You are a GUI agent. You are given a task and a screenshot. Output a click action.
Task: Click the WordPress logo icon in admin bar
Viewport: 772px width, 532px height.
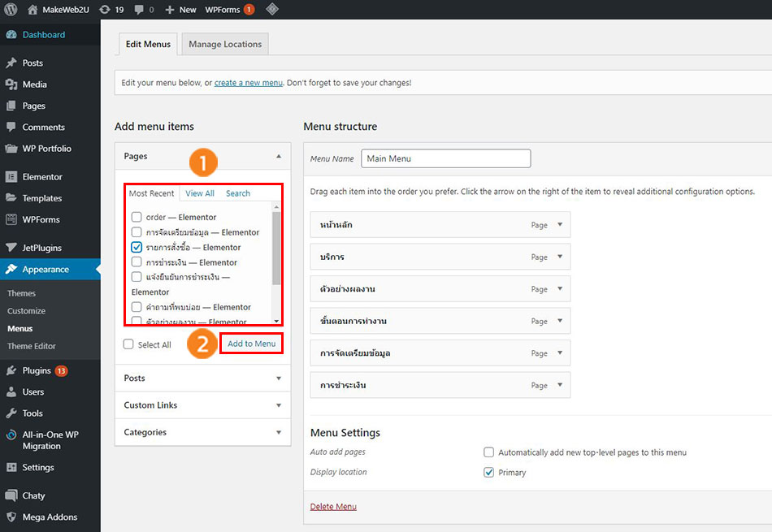(11, 10)
